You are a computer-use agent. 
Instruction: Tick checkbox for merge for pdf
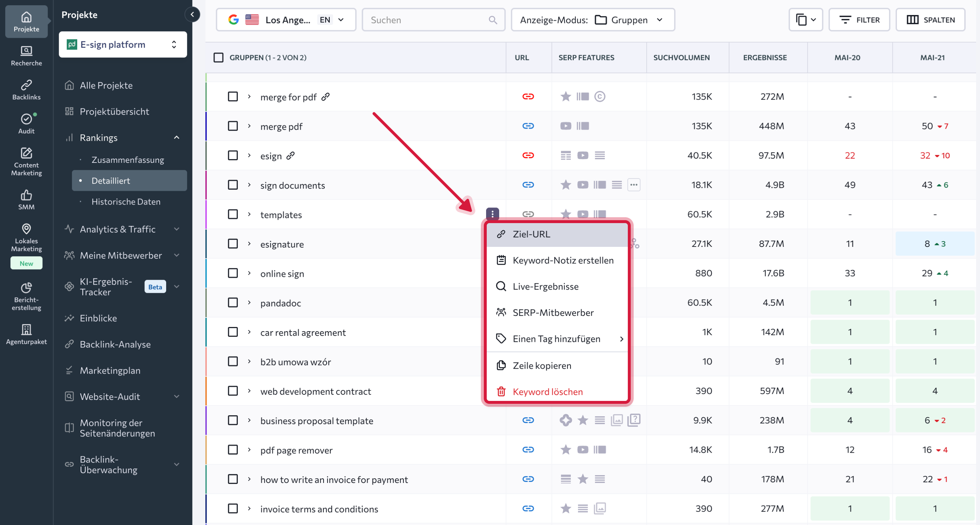(x=233, y=97)
